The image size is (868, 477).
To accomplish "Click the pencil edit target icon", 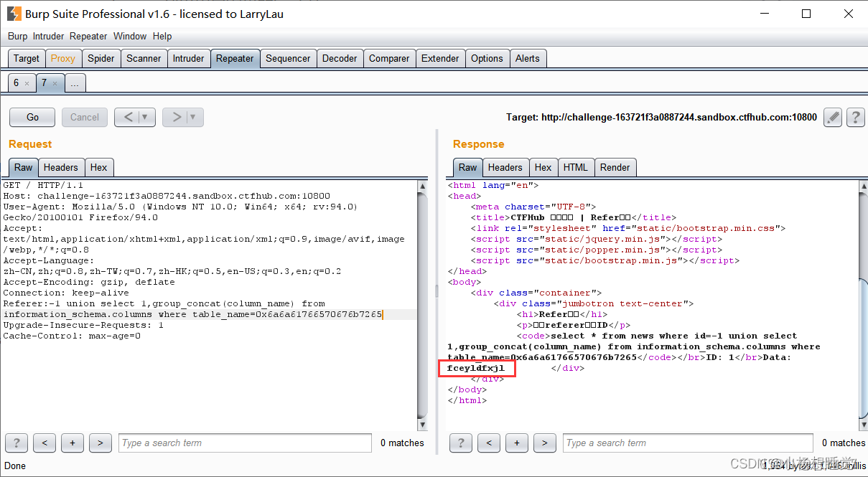I will pos(832,117).
